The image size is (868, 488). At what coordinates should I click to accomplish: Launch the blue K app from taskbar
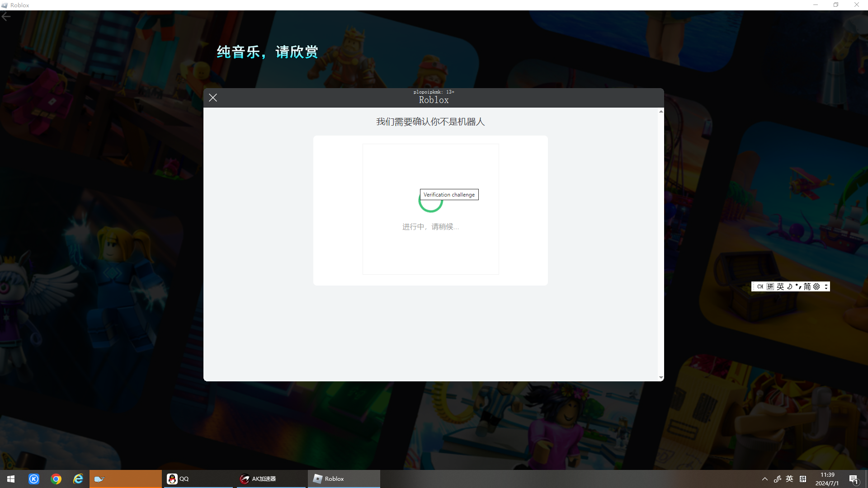[x=34, y=479]
